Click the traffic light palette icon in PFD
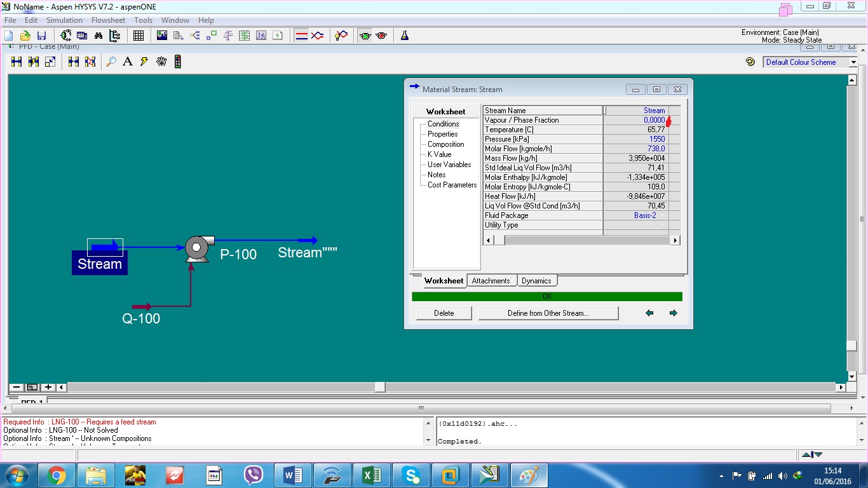This screenshot has width=868, height=488. click(x=177, y=62)
